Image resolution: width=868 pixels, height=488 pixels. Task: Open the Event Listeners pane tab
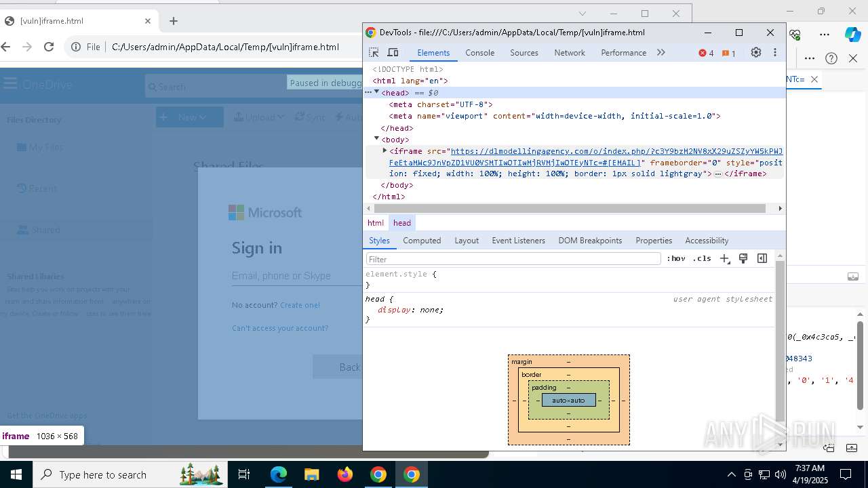[518, 241]
